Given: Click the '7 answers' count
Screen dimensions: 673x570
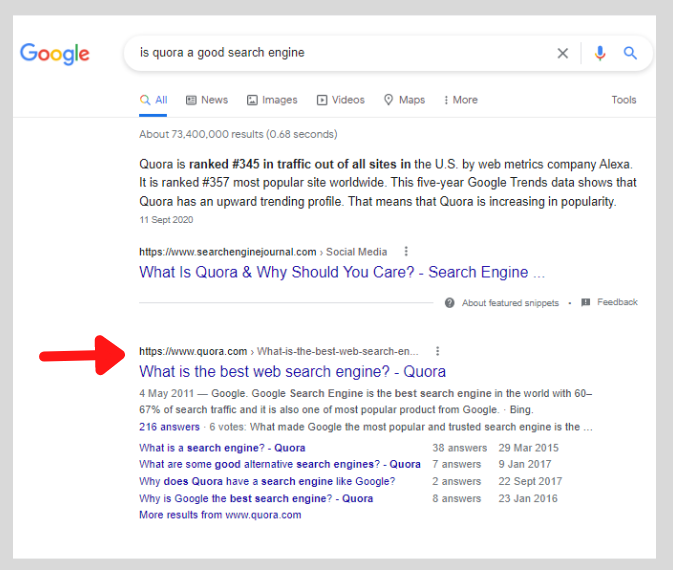Looking at the screenshot, I should coord(456,464).
